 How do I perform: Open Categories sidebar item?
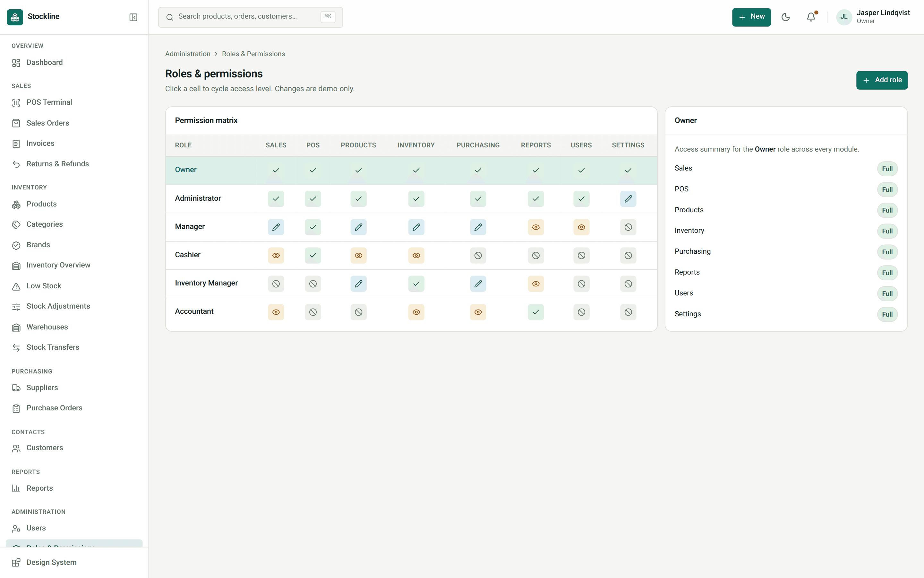point(74,224)
